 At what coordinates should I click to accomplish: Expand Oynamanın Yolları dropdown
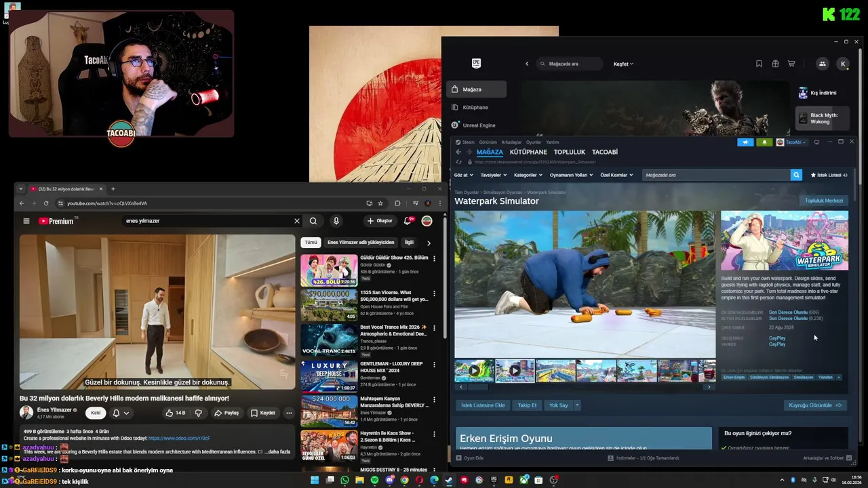tap(571, 175)
